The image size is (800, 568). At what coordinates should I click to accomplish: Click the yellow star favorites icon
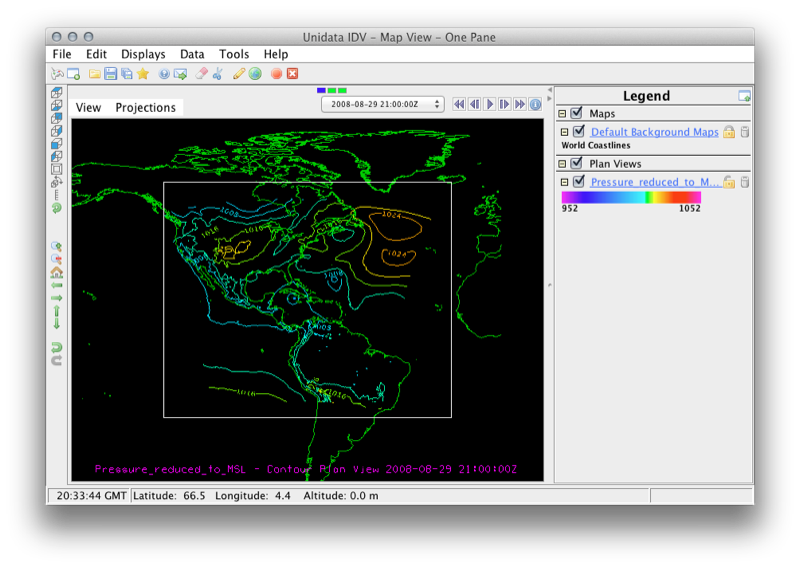(x=143, y=73)
